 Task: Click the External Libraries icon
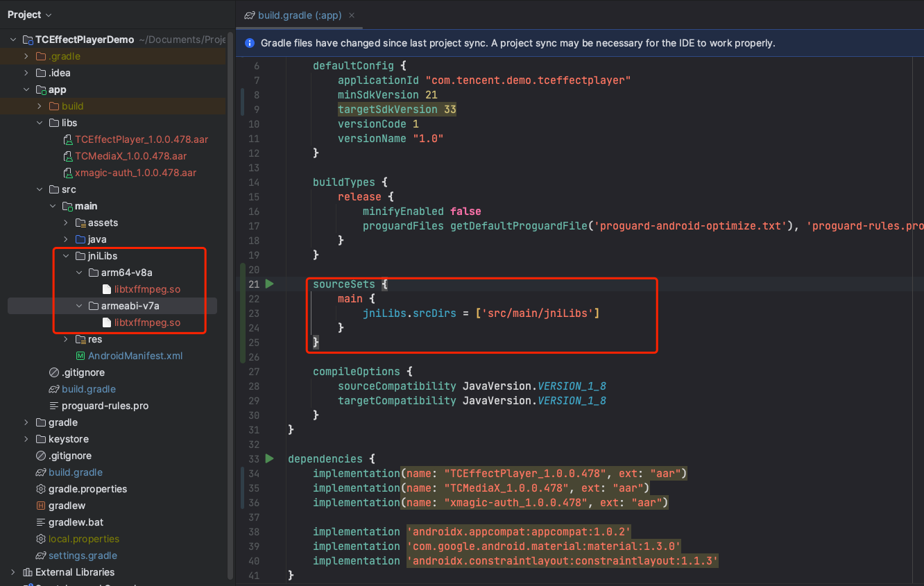[28, 572]
